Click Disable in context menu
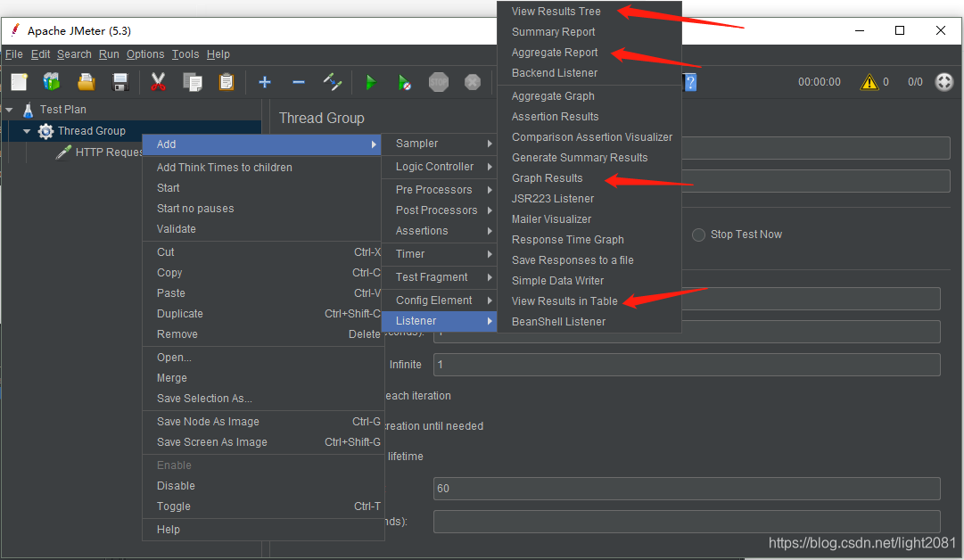This screenshot has width=964, height=560. tap(262, 486)
